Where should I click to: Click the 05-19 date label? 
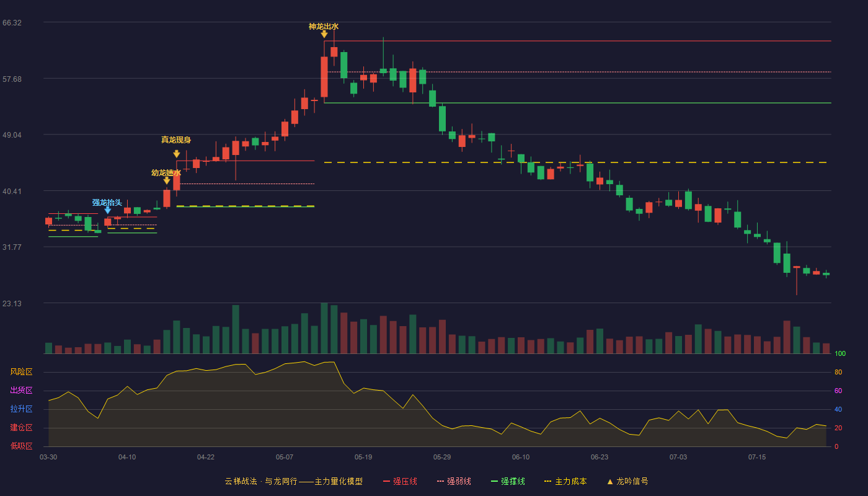(x=363, y=457)
